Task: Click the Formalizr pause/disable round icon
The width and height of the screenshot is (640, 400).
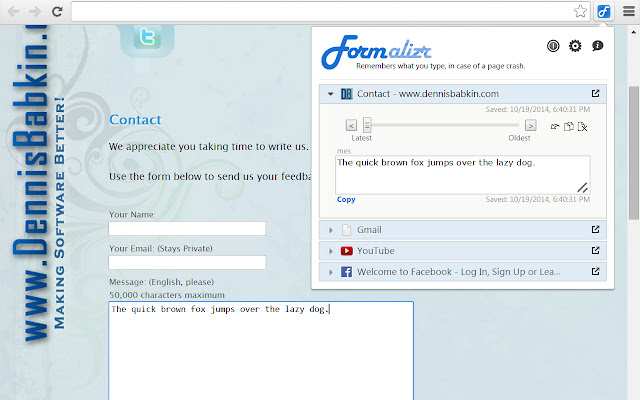Action: (553, 46)
